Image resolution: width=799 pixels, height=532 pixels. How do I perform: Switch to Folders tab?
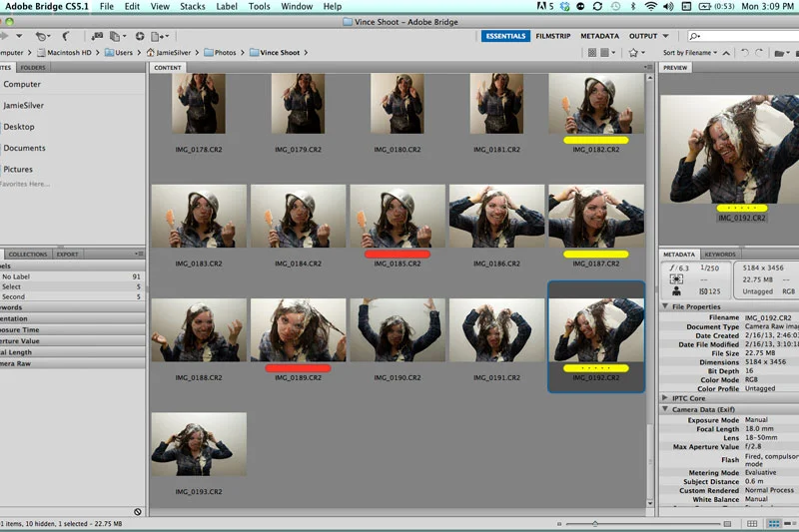coord(33,67)
